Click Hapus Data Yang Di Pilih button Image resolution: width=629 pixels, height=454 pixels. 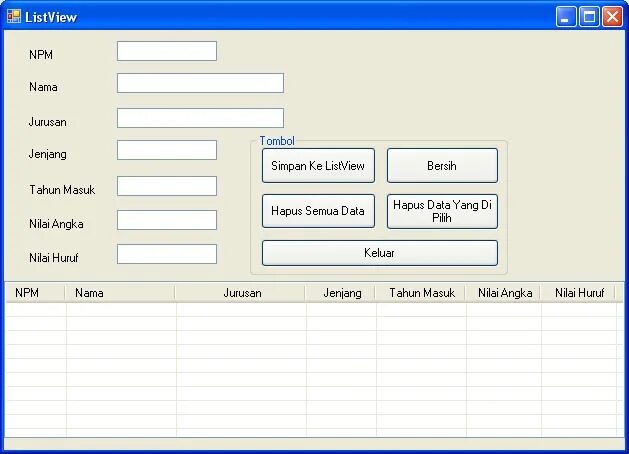pyautogui.click(x=442, y=211)
